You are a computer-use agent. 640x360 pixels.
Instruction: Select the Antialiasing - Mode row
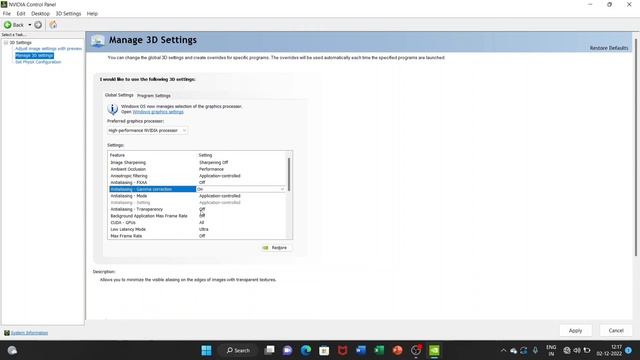click(x=198, y=196)
